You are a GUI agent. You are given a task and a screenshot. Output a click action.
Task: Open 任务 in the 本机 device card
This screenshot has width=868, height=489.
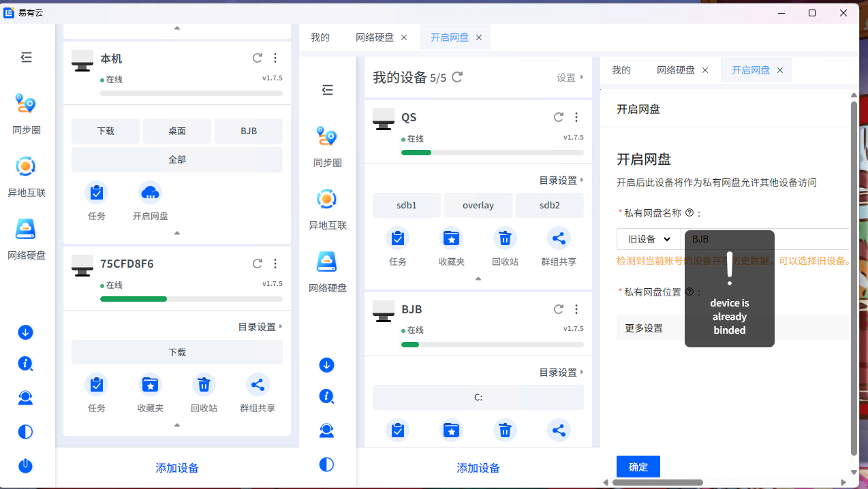(x=97, y=193)
